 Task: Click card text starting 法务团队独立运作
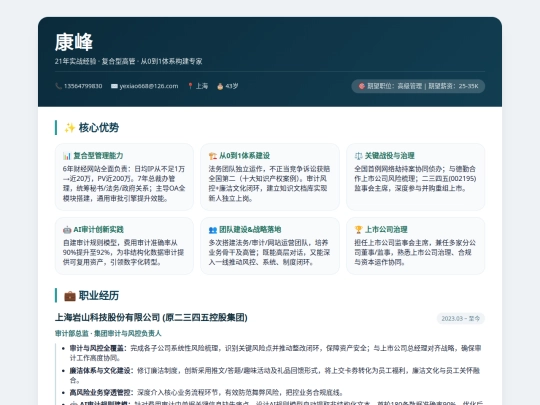pos(269,184)
